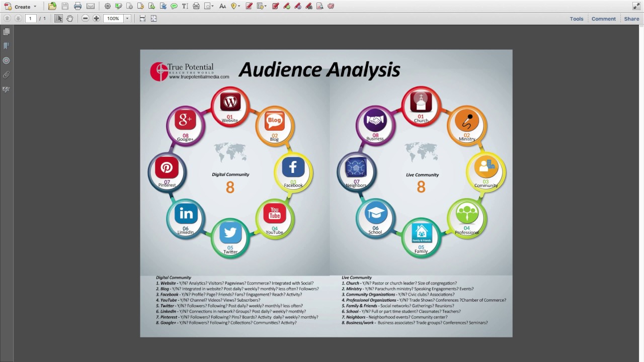The width and height of the screenshot is (644, 362).
Task: Click the LinkedIn circle graphic
Action: pyautogui.click(x=186, y=218)
